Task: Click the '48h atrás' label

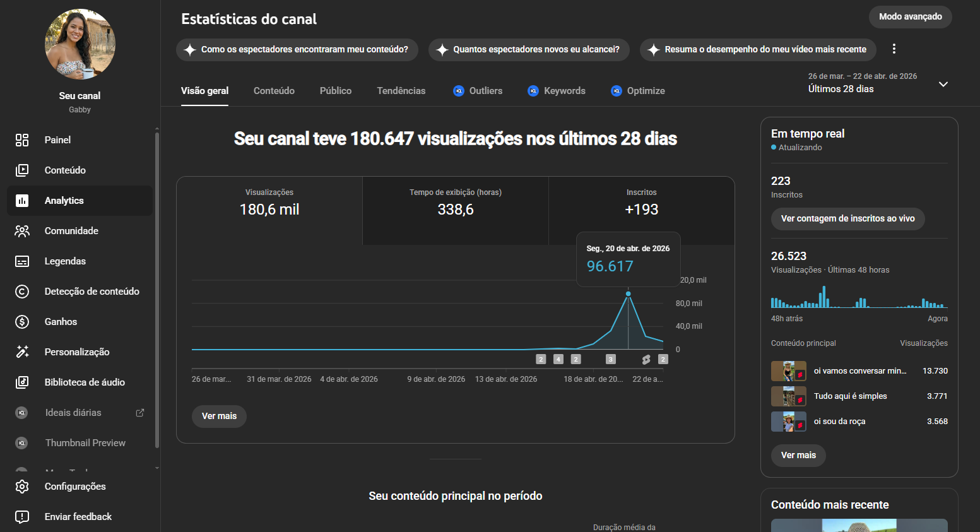Action: [x=787, y=319]
